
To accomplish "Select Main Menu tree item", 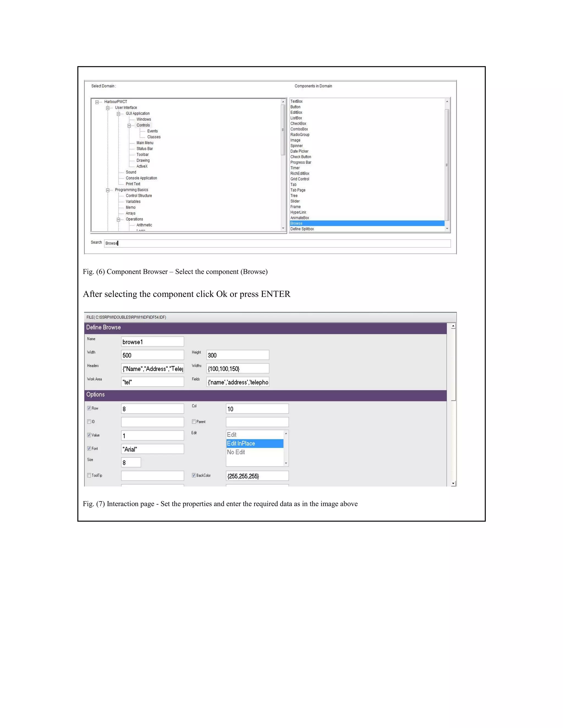I will [x=145, y=143].
